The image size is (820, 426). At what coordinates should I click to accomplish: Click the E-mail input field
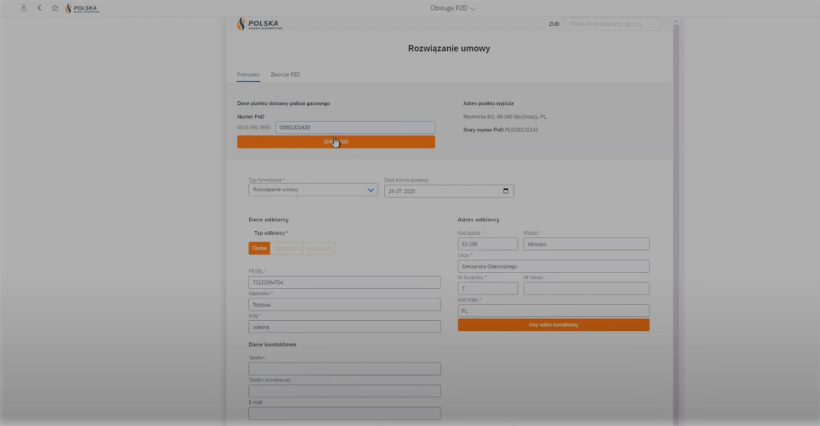344,413
